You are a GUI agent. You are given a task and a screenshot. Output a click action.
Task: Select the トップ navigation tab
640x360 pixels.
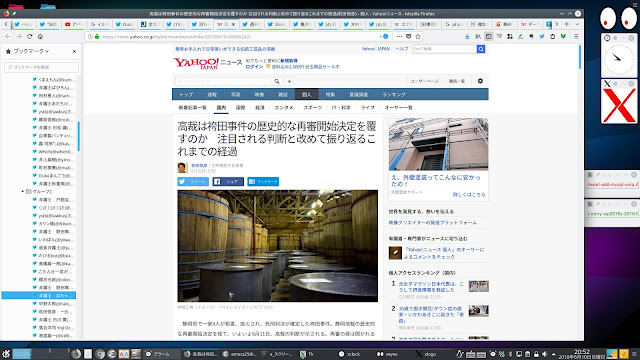point(186,94)
